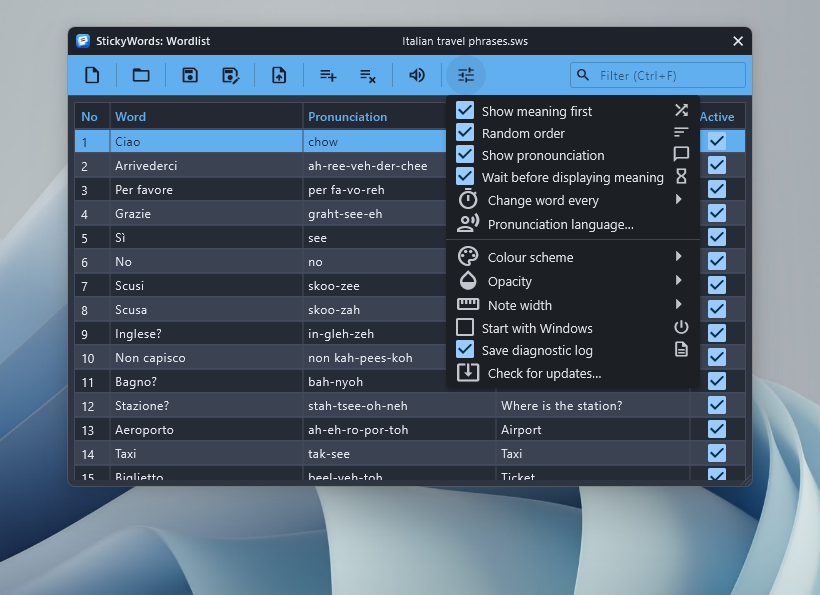Click the shuffle icon next to Show meaning first
The height and width of the screenshot is (595, 820).
(681, 110)
